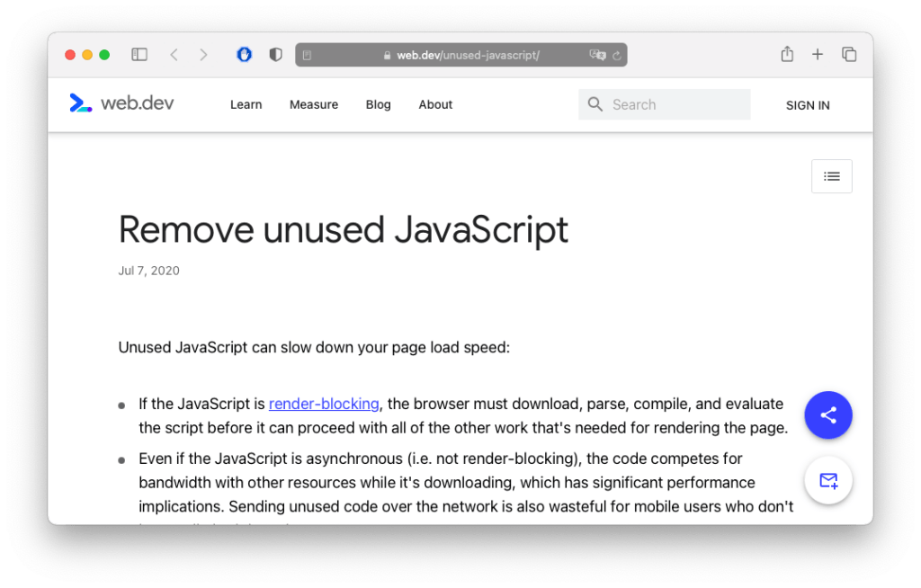This screenshot has width=921, height=588.
Task: Go to the Learn section
Action: coord(246,104)
